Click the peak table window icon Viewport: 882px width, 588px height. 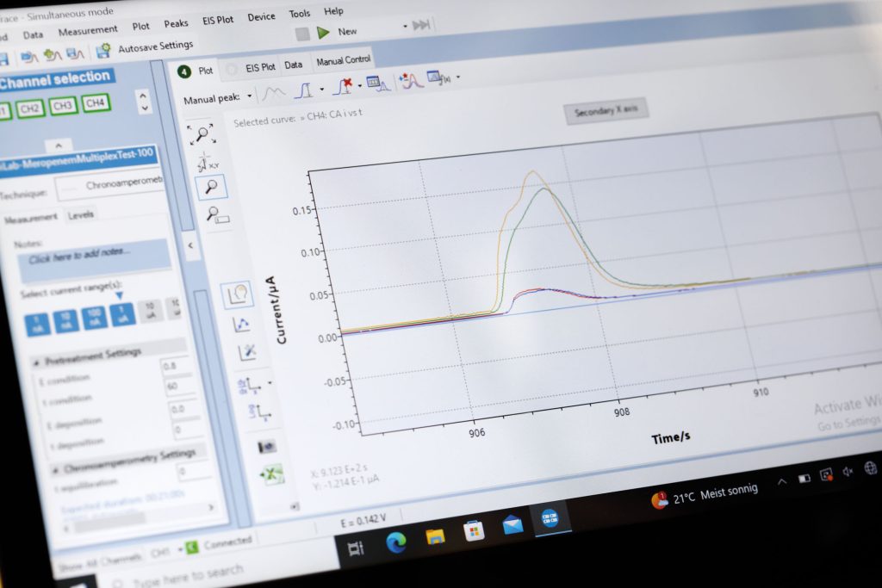(x=378, y=84)
